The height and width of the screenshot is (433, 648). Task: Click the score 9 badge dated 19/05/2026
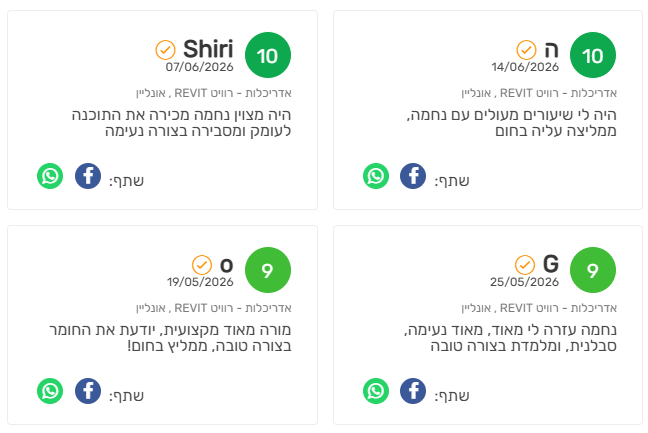[268, 270]
